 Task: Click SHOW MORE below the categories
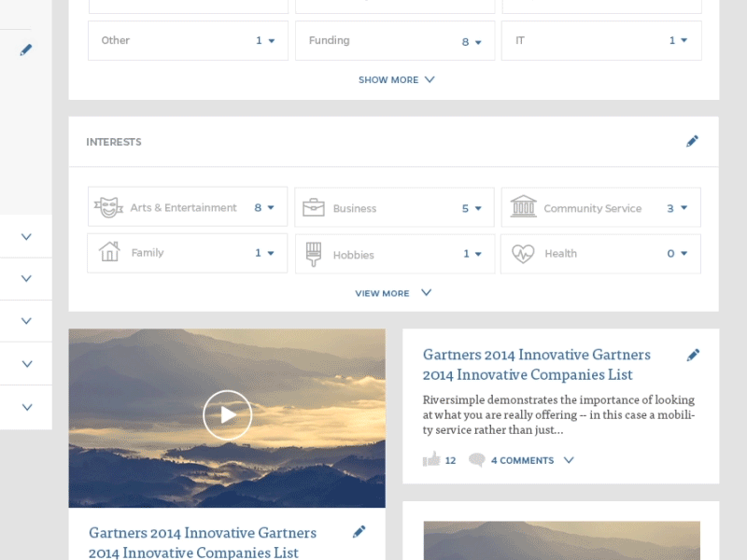pos(396,79)
